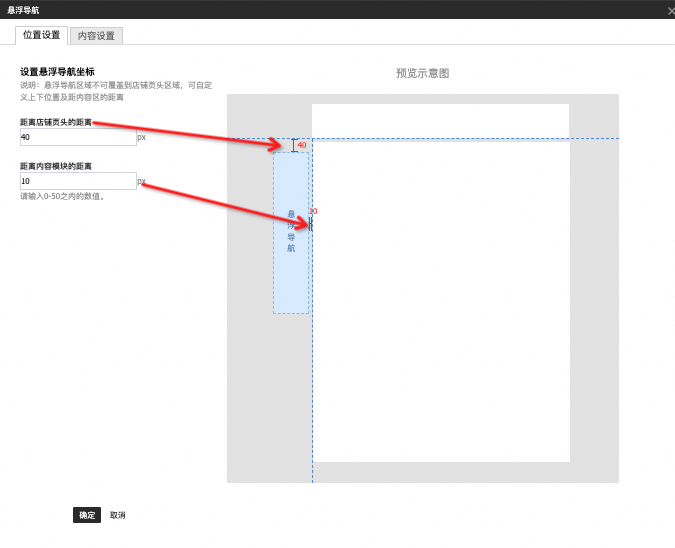Click the px unit beside the 40 field

tap(142, 137)
